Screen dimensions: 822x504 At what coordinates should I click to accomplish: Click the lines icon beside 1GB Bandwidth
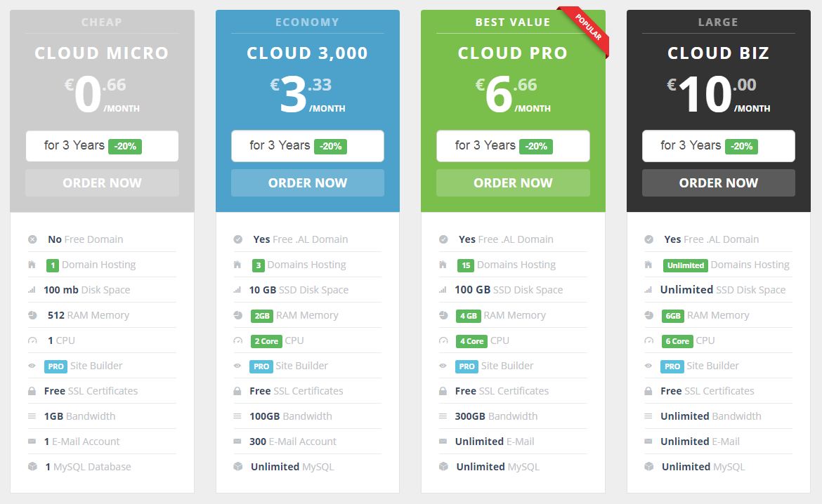click(32, 416)
